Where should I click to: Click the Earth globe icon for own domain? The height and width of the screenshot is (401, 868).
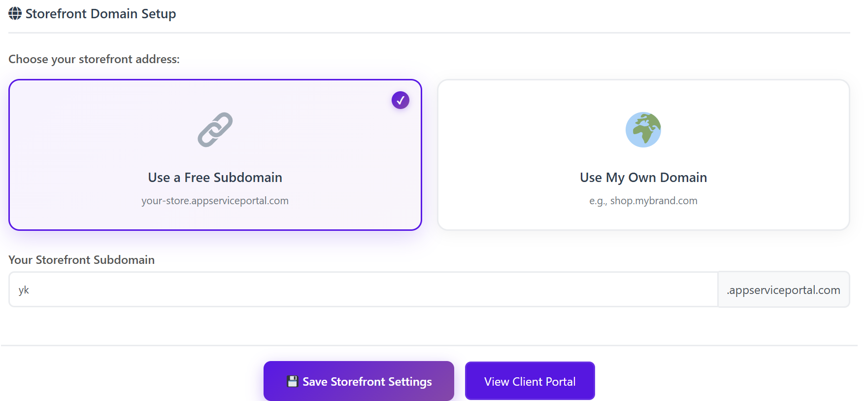[x=643, y=130]
